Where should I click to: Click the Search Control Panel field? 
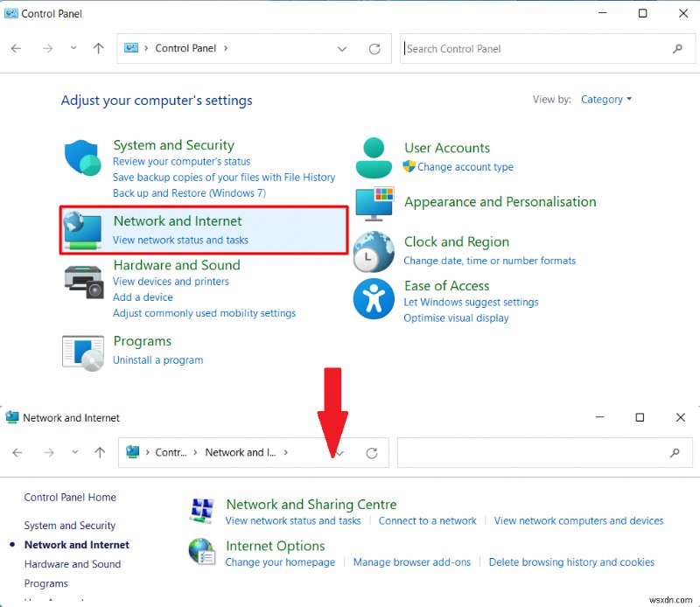click(548, 49)
